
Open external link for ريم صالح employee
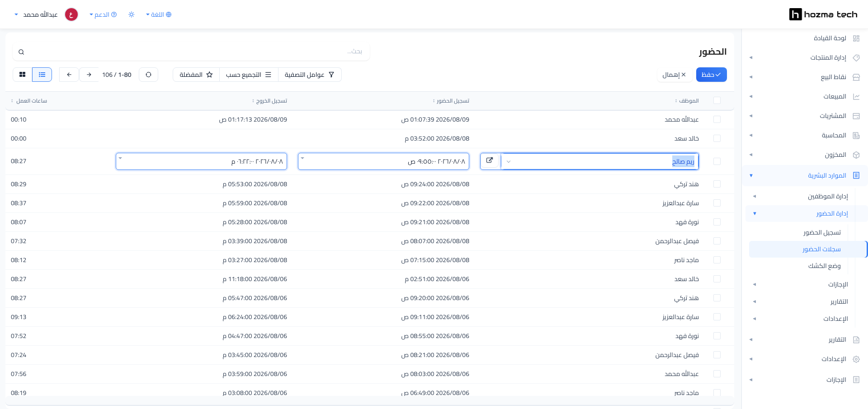490,160
